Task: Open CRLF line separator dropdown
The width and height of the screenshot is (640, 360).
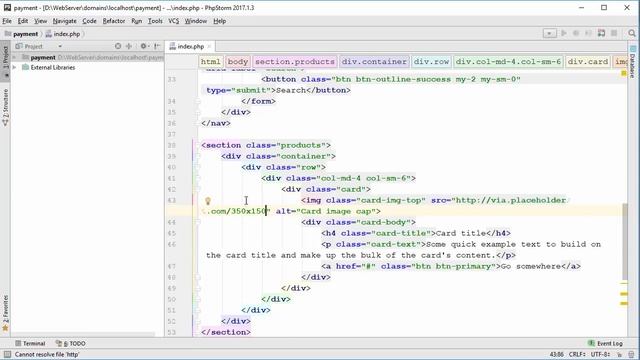Action: 577,355
